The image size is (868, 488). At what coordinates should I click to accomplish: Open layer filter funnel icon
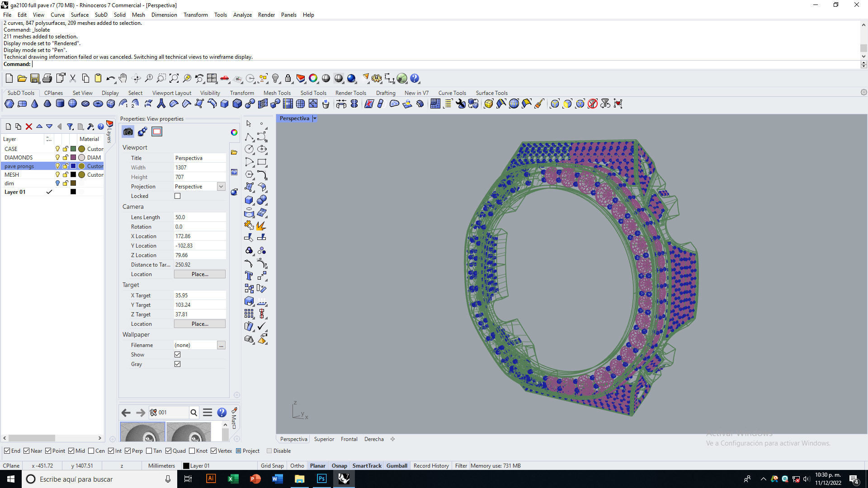(x=70, y=127)
